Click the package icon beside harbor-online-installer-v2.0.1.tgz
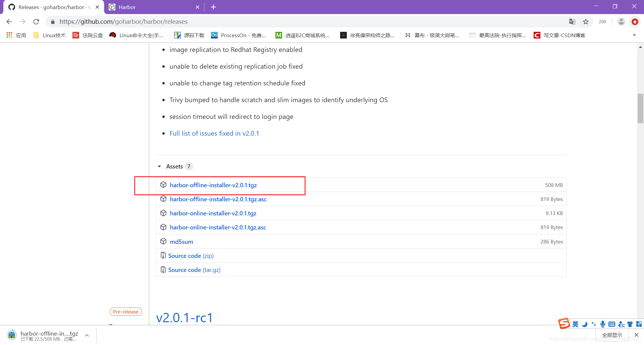Screen dimensions: 644x345 click(x=163, y=213)
